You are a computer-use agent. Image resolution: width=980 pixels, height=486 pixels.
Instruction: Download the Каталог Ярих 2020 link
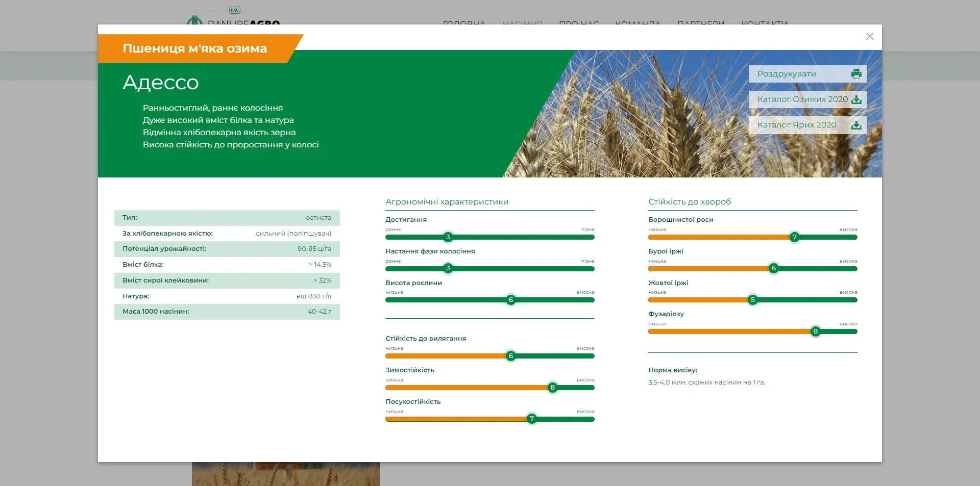(x=797, y=125)
